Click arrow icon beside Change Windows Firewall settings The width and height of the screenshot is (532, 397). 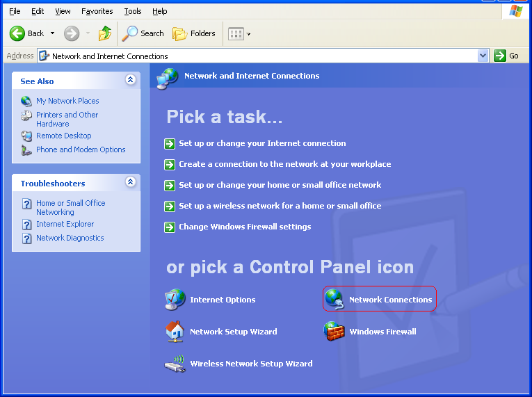tap(170, 227)
